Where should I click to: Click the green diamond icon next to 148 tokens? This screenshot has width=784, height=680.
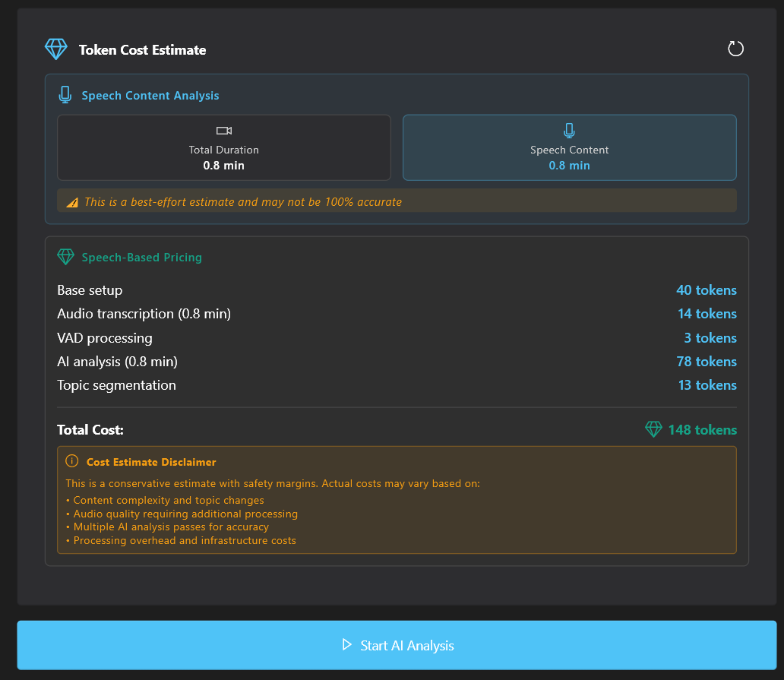click(x=653, y=429)
